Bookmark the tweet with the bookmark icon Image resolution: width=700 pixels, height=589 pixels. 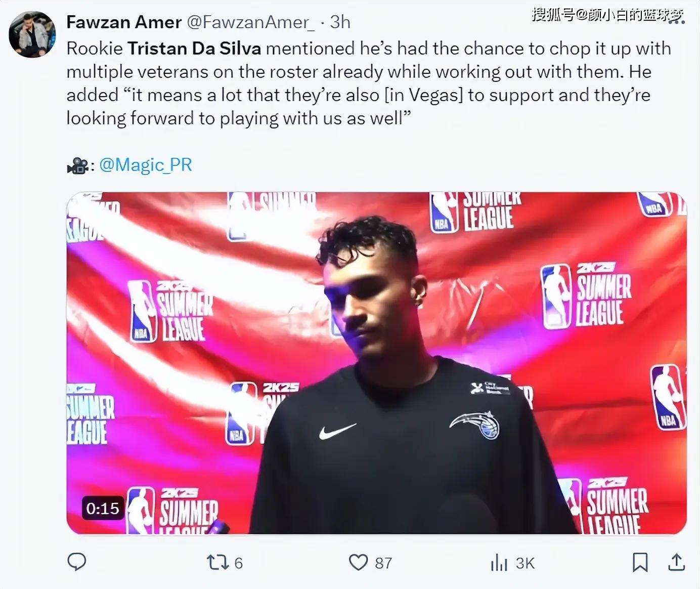640,563
